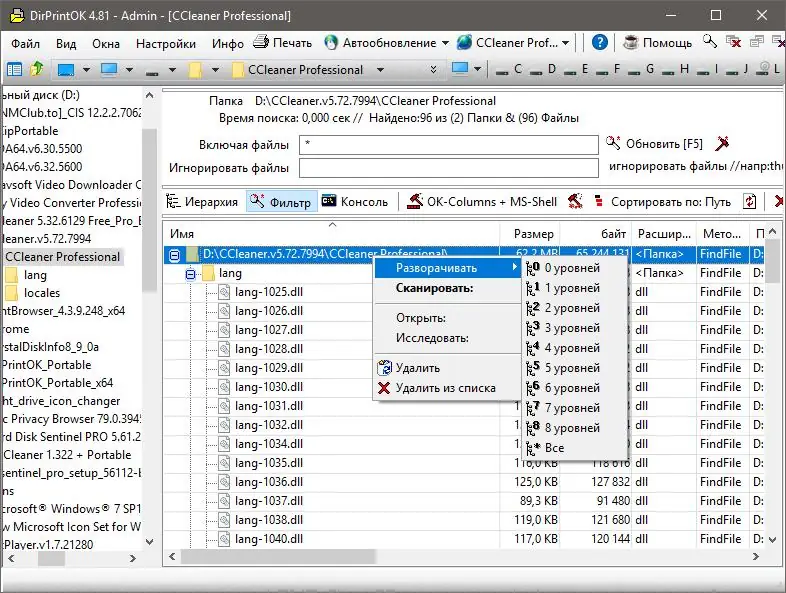
Task: Go up one folder level with green arrow
Action: tap(37, 69)
